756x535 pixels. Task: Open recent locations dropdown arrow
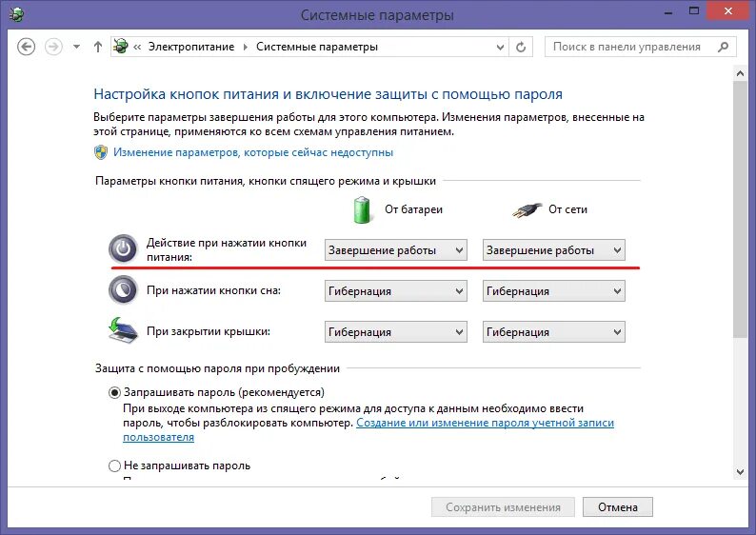77,47
